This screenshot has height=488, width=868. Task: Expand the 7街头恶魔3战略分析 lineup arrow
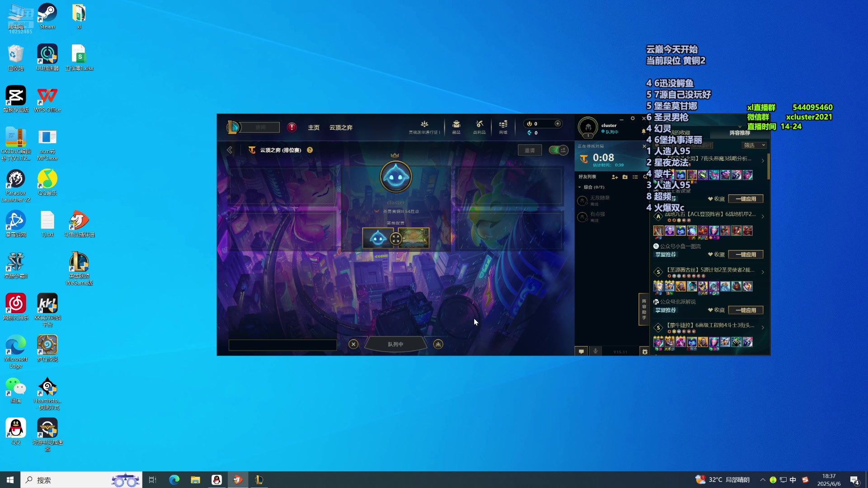point(763,161)
